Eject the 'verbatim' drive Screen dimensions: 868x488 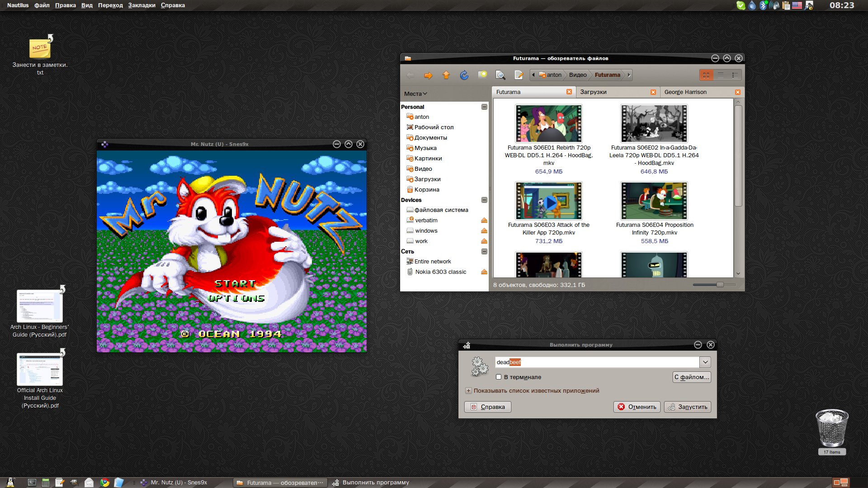[484, 221]
